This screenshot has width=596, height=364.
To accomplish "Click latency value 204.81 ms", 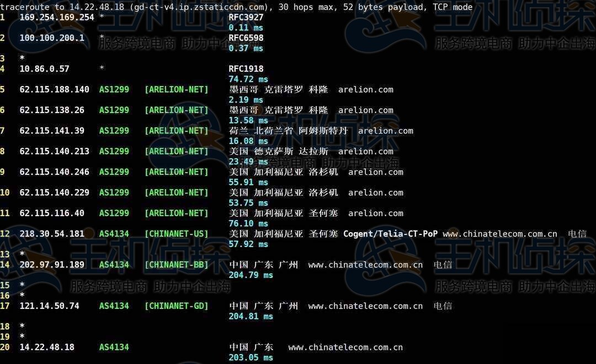I will 251,316.
